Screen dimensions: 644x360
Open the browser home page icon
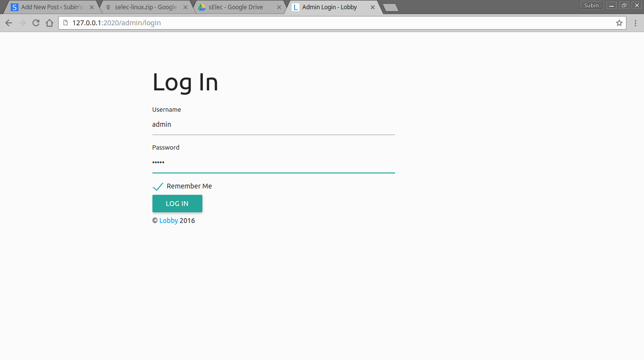pos(49,23)
